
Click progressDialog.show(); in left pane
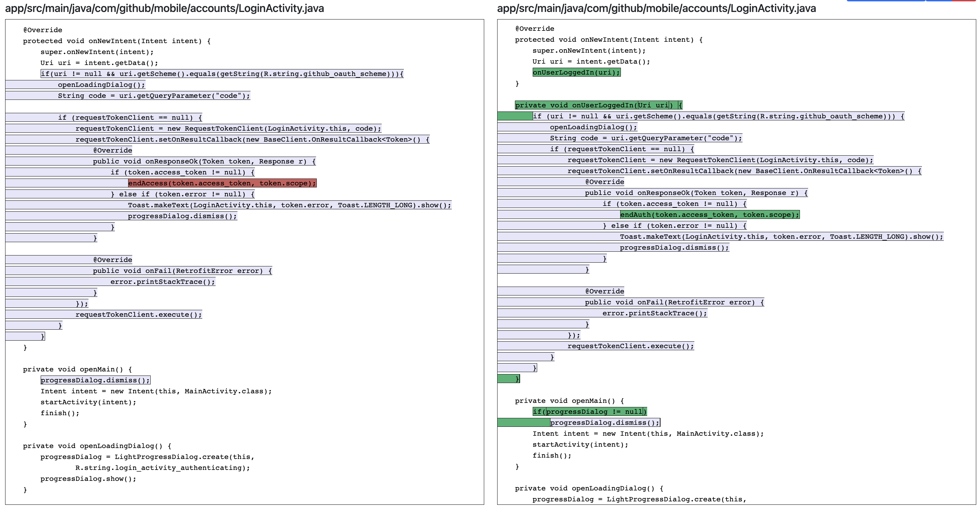(x=88, y=479)
